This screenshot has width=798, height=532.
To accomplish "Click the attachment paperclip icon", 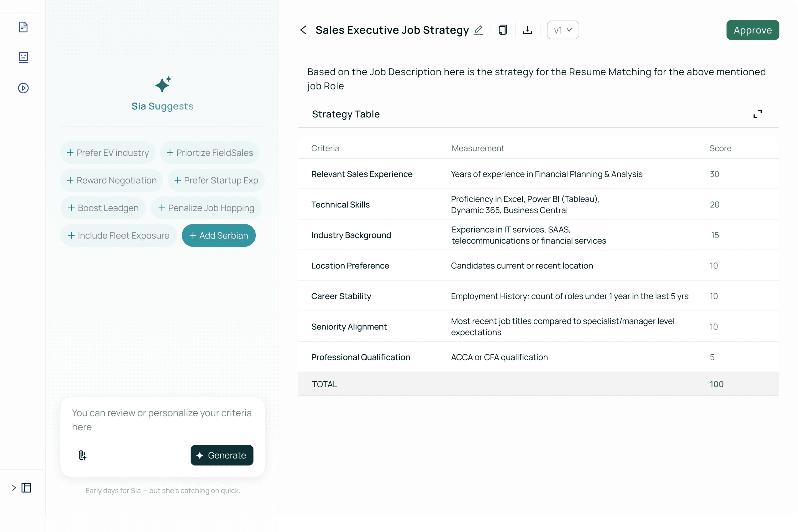I will (82, 455).
